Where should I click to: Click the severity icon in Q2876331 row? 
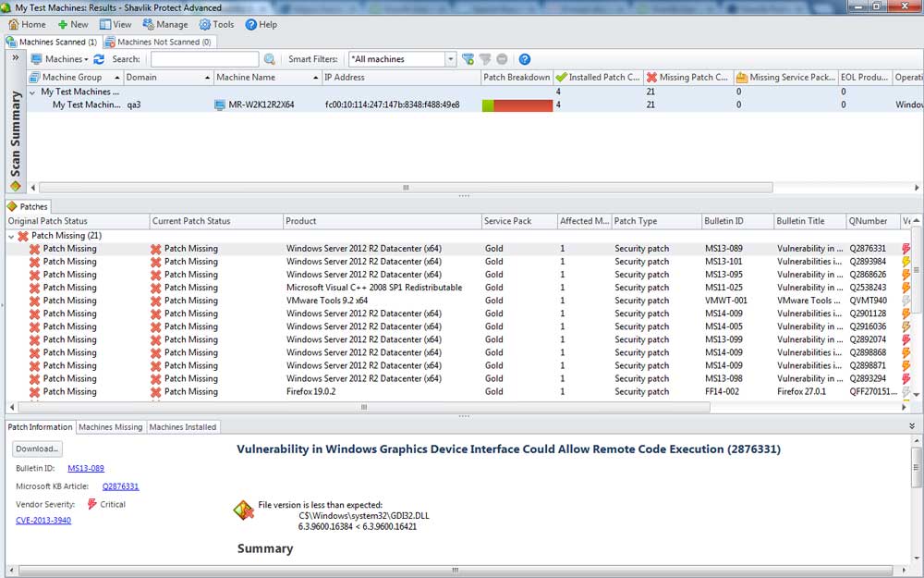click(x=906, y=248)
